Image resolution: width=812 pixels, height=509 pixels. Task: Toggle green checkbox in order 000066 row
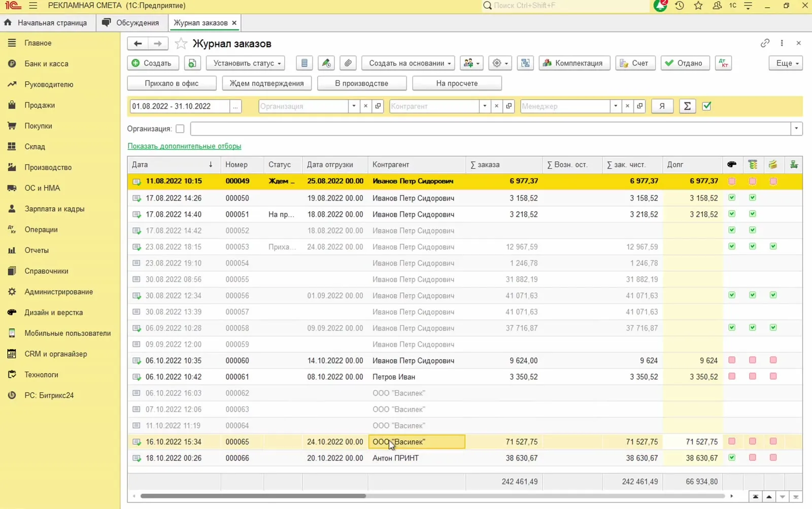pyautogui.click(x=732, y=458)
